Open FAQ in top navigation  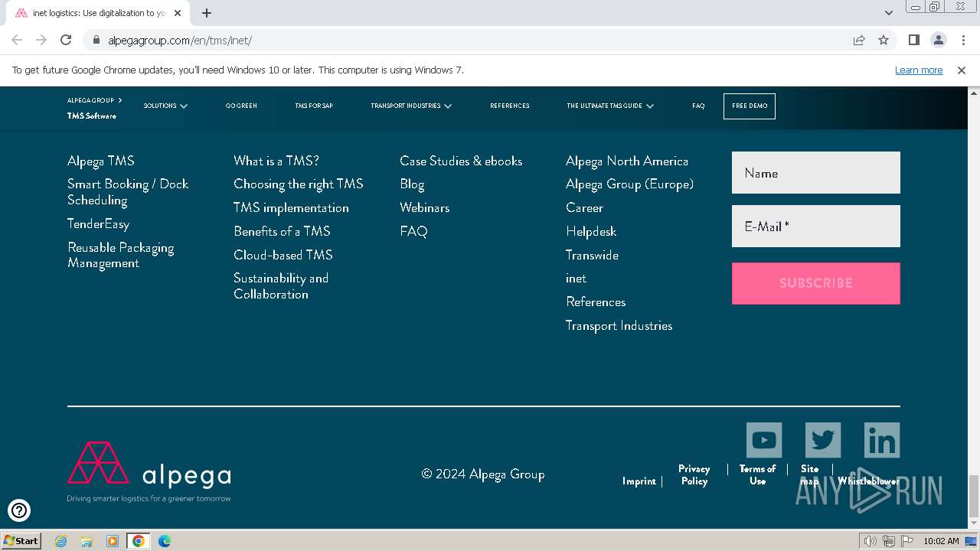698,106
